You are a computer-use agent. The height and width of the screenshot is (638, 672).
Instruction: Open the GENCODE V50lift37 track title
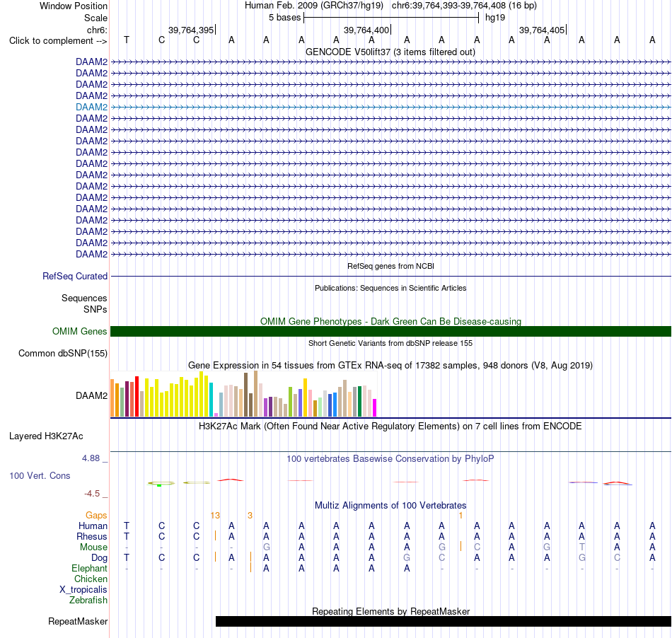390,52
